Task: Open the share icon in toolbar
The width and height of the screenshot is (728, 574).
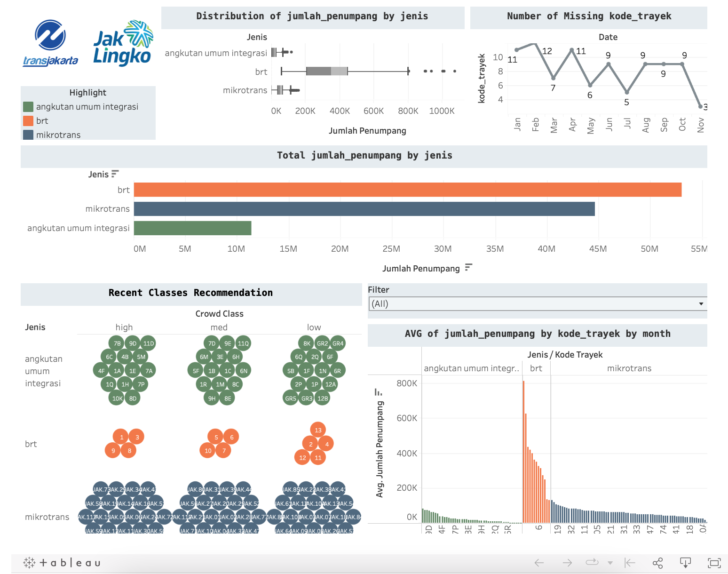Action: point(658,563)
